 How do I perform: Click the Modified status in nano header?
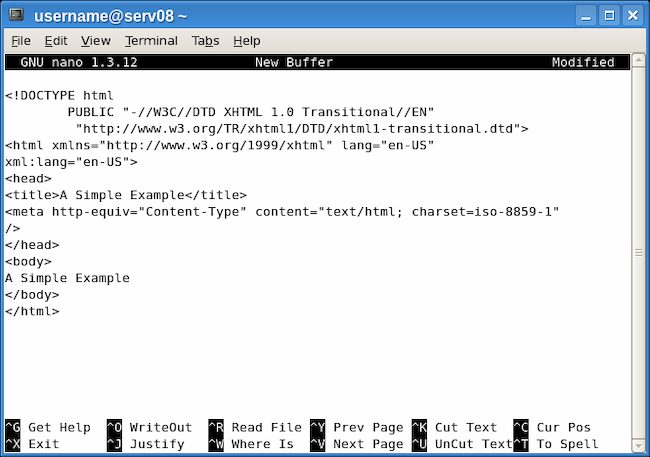pos(582,62)
